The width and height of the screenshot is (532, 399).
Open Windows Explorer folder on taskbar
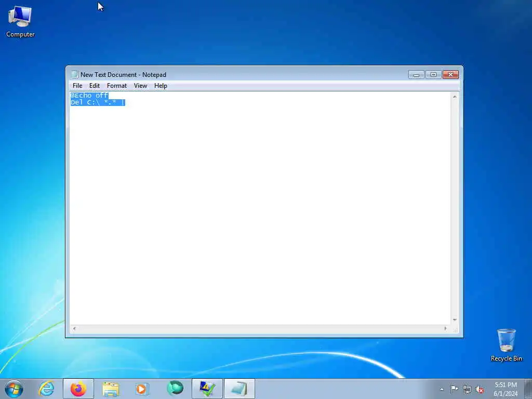[111, 389]
